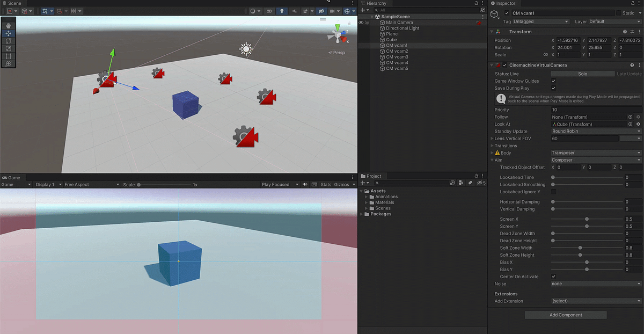The width and height of the screenshot is (644, 334).
Task: Toggle scale constrain proportions link icon
Action: coord(546,55)
